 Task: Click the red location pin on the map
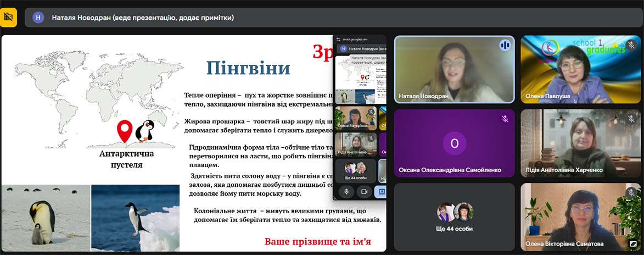click(x=125, y=131)
